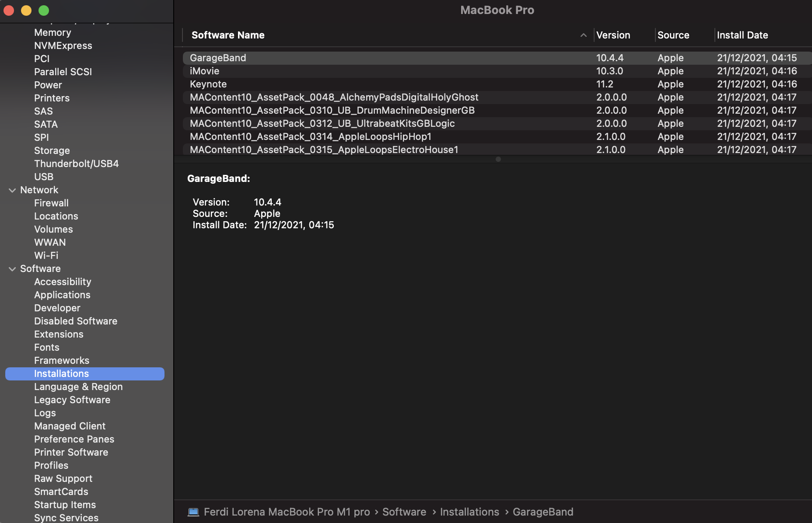Select WWAN in the sidebar

50,243
